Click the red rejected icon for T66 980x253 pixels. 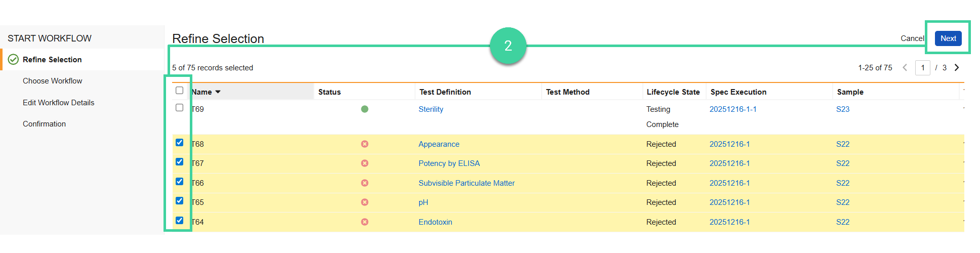click(364, 183)
